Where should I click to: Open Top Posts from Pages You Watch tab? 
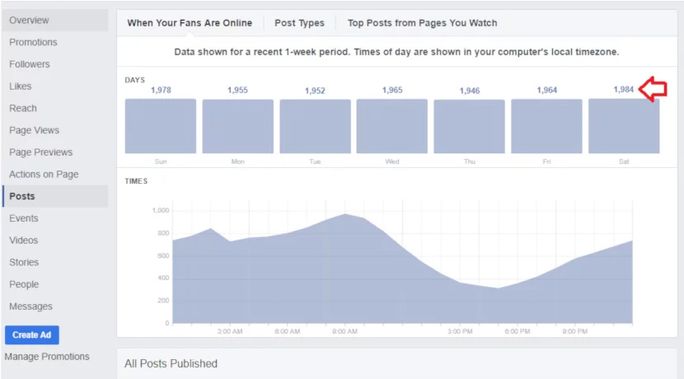click(422, 23)
